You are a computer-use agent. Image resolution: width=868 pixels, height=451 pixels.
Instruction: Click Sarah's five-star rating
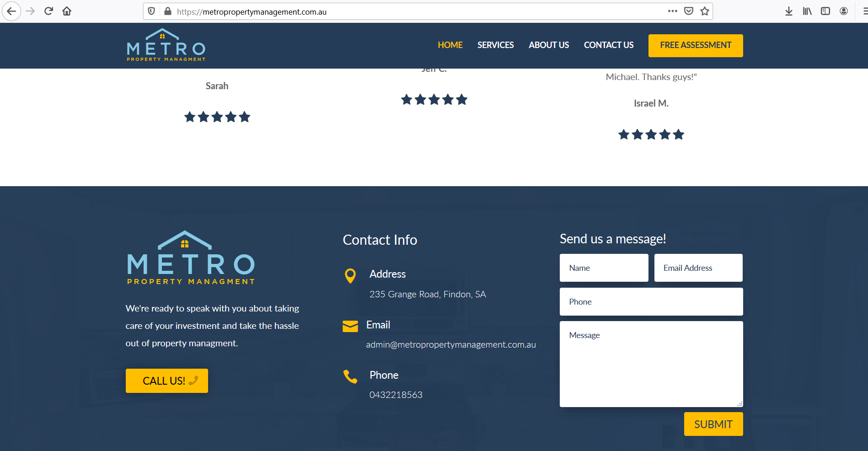[x=217, y=117]
